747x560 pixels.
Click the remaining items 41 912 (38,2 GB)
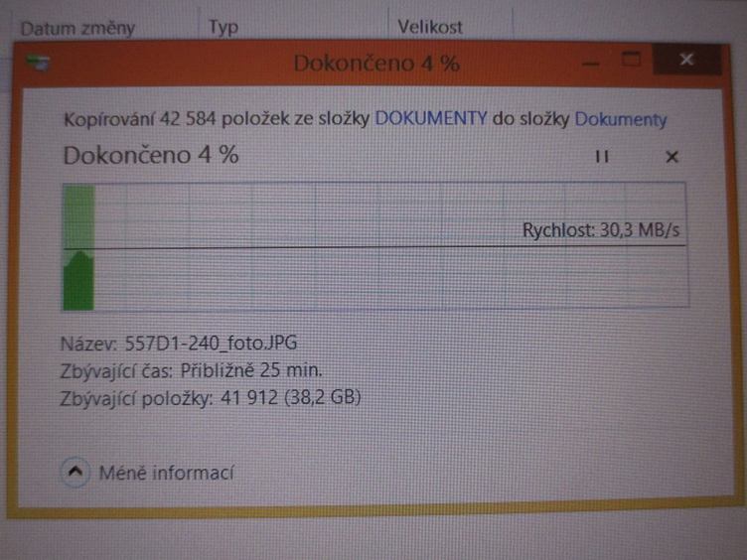pos(291,397)
